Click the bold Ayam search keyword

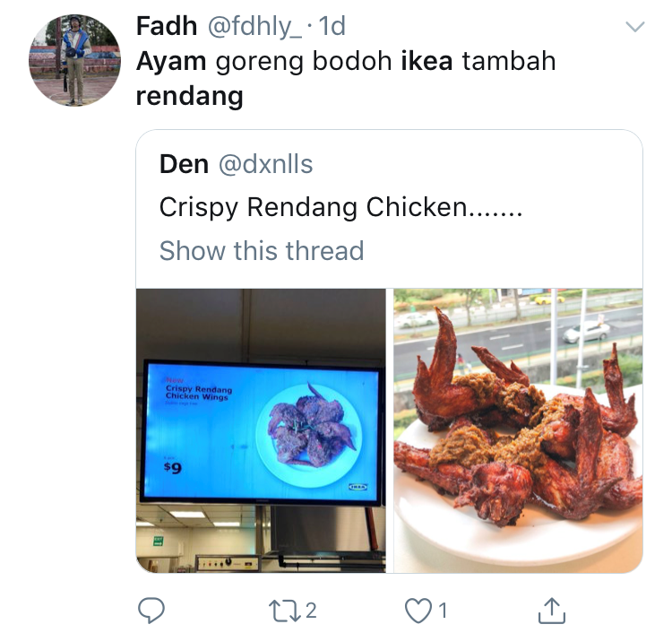pyautogui.click(x=171, y=61)
